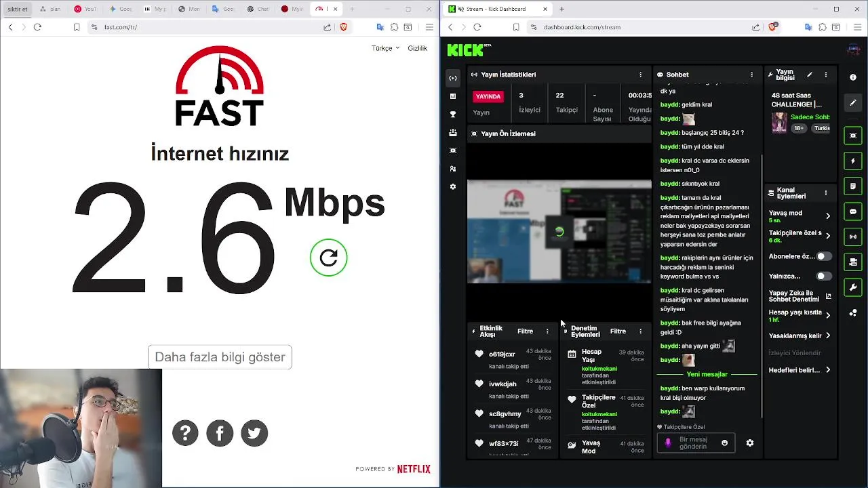Click the YAYINDA live status badge
The image size is (868, 488).
(488, 96)
